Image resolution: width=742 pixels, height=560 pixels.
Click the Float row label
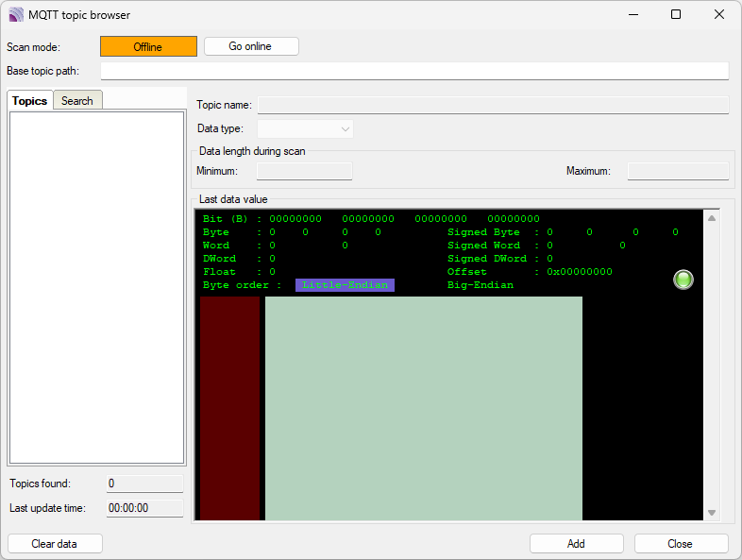coord(219,272)
